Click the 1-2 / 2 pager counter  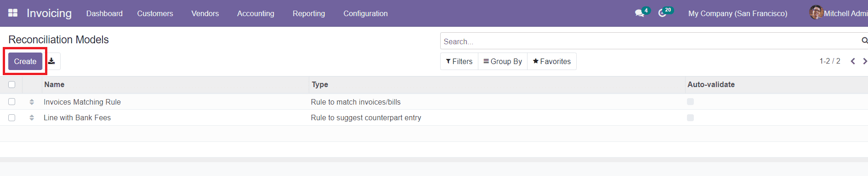pos(830,61)
